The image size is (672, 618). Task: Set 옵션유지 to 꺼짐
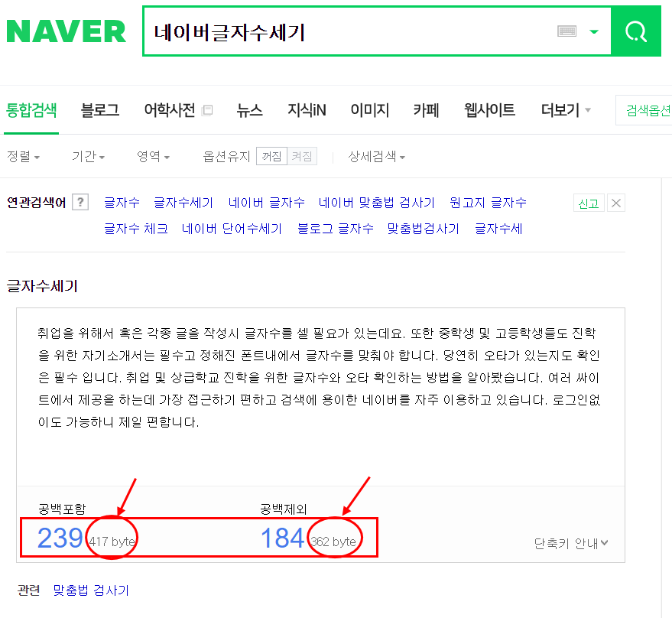click(x=271, y=156)
